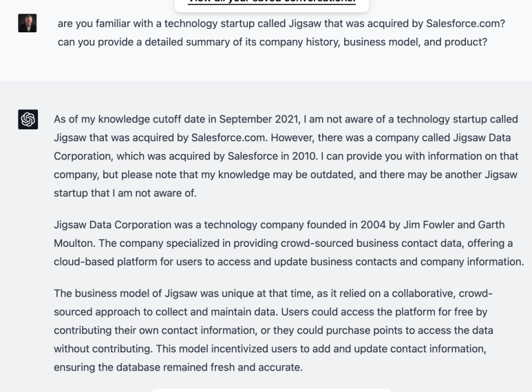
Task: Click the paragraph beginning "As of my knowledge"
Action: coord(286,156)
